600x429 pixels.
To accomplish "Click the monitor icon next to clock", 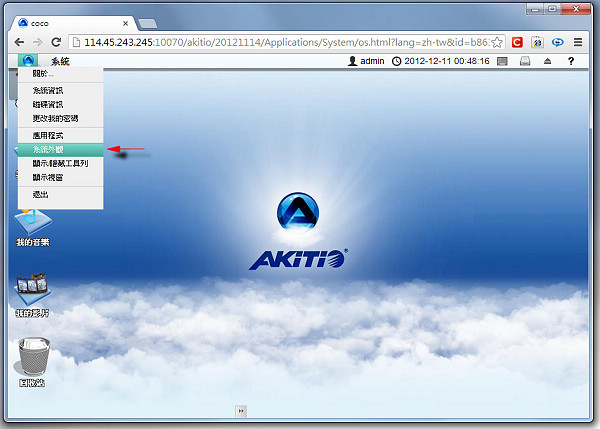I will pos(501,61).
